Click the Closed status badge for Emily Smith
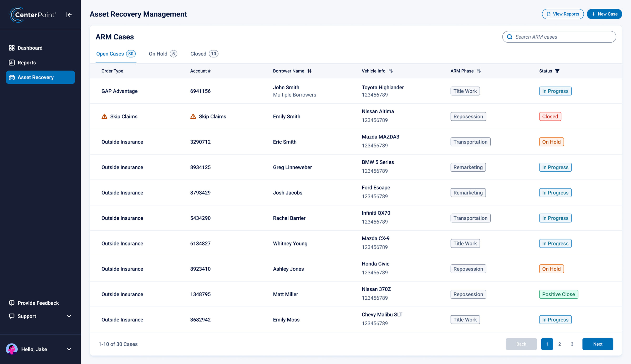This screenshot has height=364, width=631. tap(550, 116)
